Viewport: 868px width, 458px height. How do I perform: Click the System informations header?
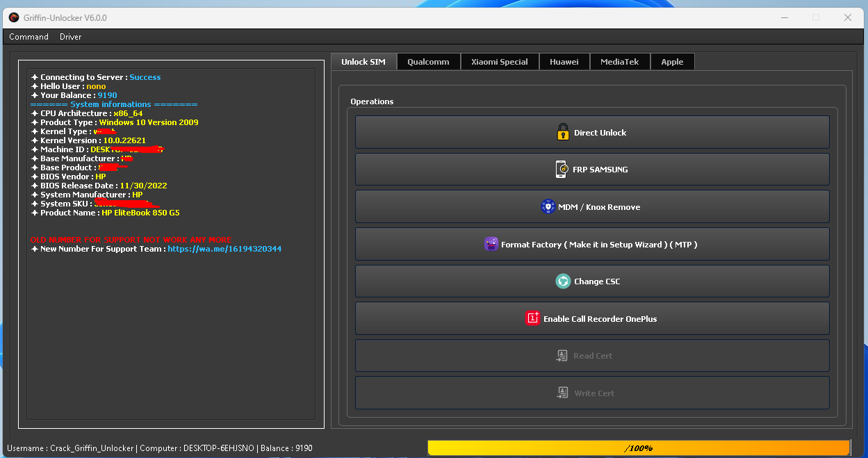point(113,104)
